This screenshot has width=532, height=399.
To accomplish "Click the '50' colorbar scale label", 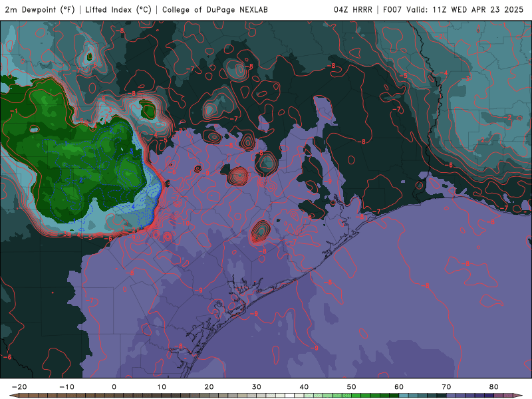I will click(x=352, y=387).
